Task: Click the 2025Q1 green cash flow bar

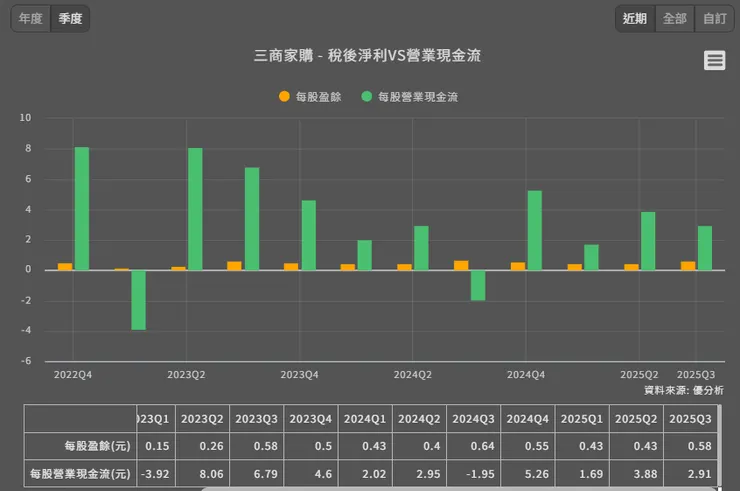Action: tap(591, 257)
